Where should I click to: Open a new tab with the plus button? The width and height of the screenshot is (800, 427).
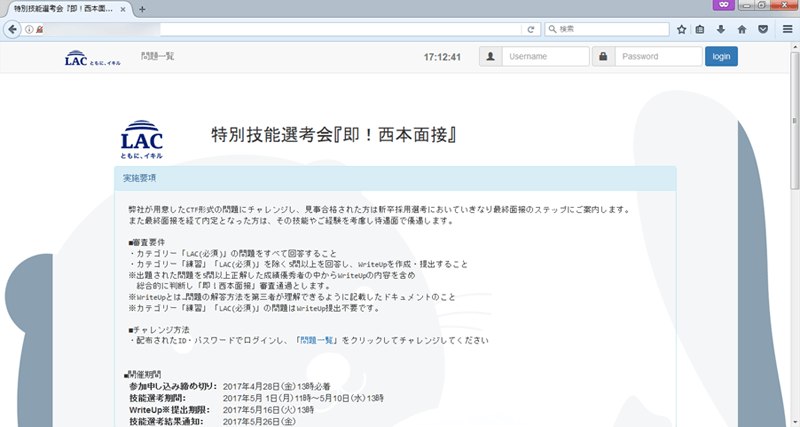[x=142, y=9]
